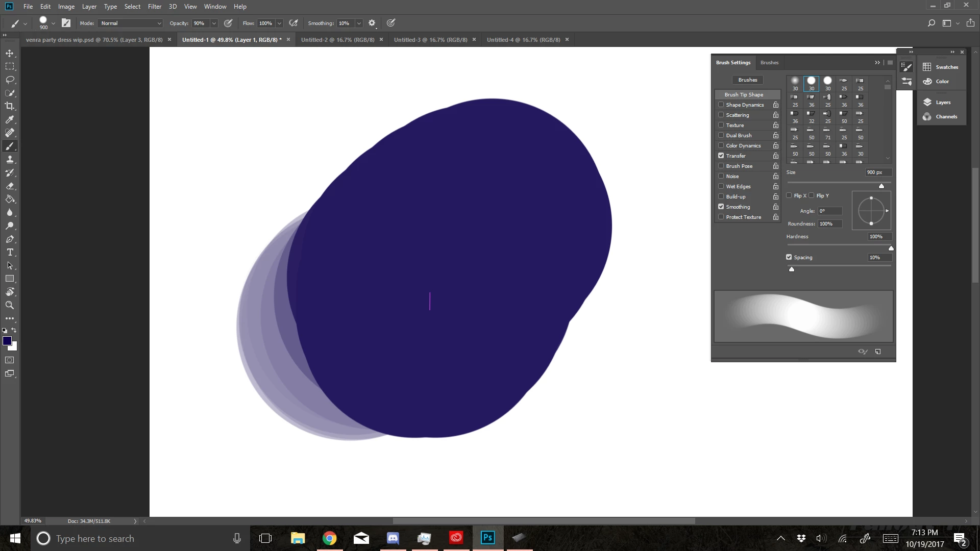Select the Paint Bucket tool
The image size is (980, 551).
point(10,199)
